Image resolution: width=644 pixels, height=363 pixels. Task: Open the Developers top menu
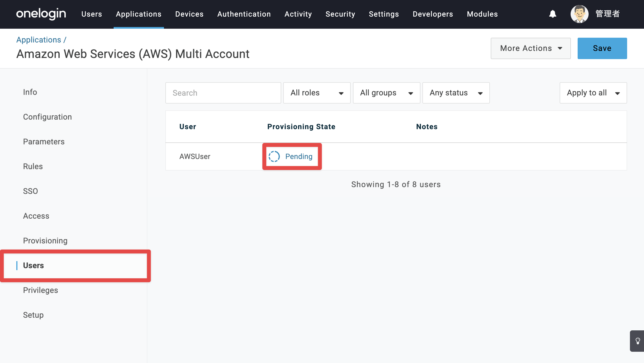[433, 14]
